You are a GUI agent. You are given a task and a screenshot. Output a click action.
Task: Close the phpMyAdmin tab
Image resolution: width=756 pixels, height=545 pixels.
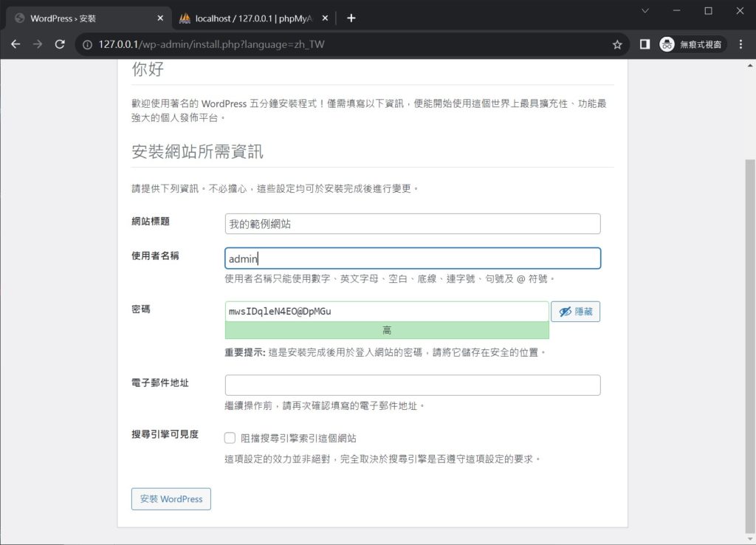point(325,18)
